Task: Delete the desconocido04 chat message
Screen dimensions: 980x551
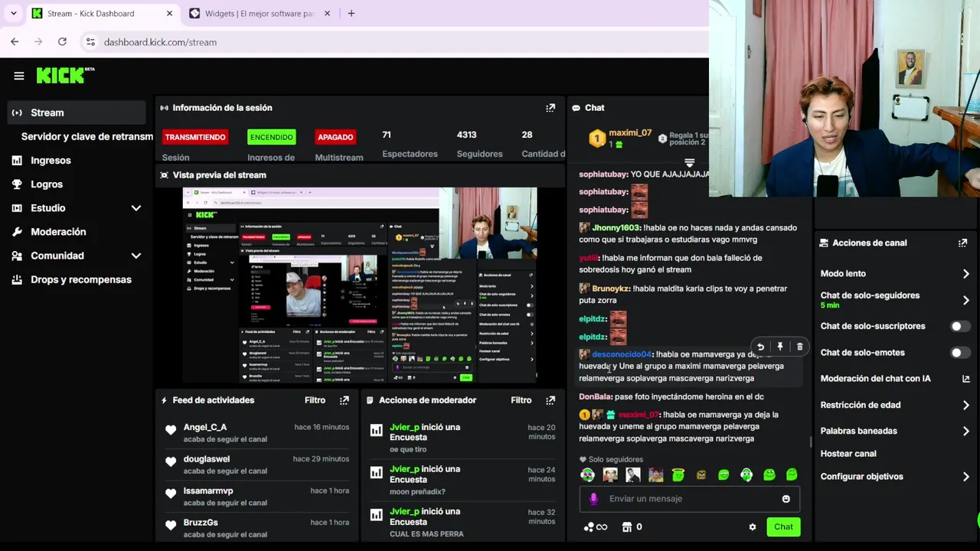Action: tap(800, 347)
